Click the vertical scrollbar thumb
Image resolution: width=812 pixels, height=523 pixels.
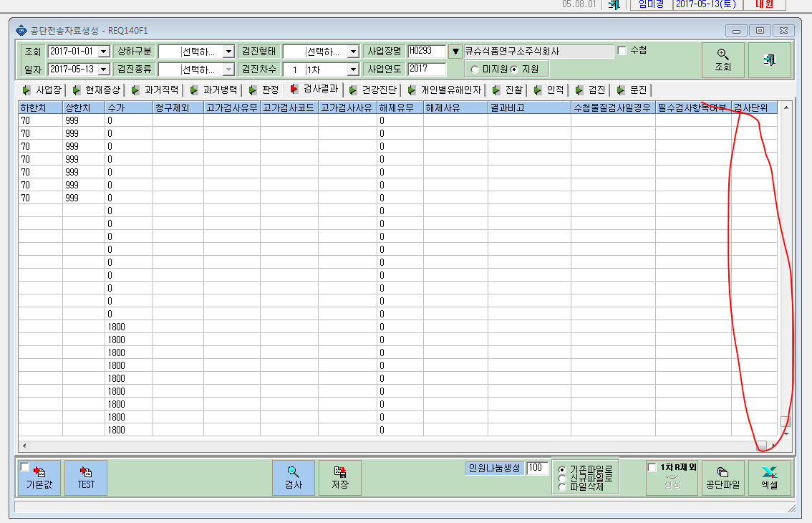click(786, 421)
